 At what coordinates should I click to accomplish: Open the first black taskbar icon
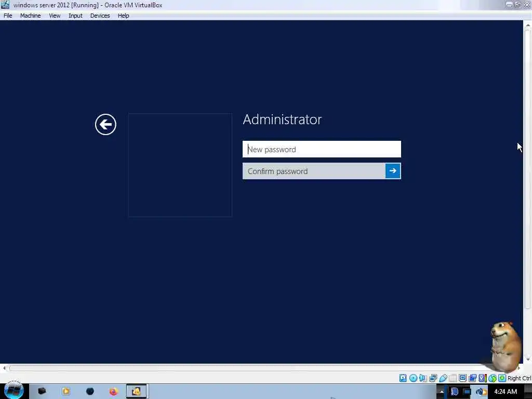point(42,391)
